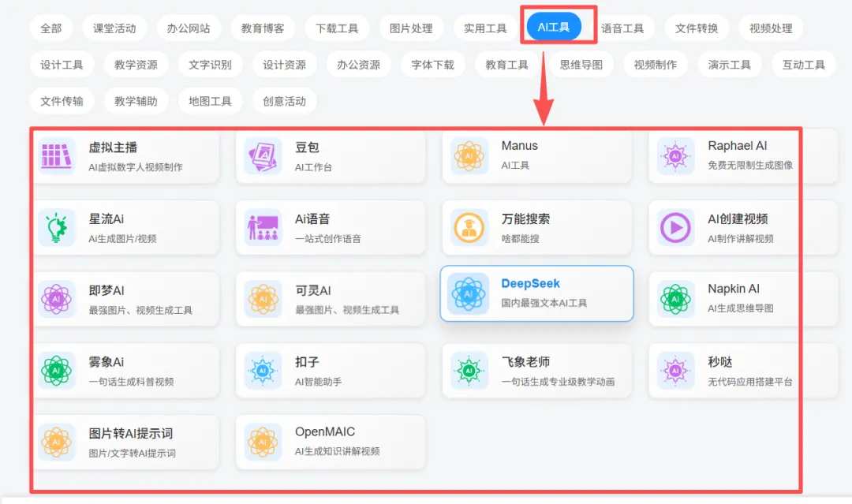Open the Raphael AI title link
852x504 pixels.
point(738,146)
